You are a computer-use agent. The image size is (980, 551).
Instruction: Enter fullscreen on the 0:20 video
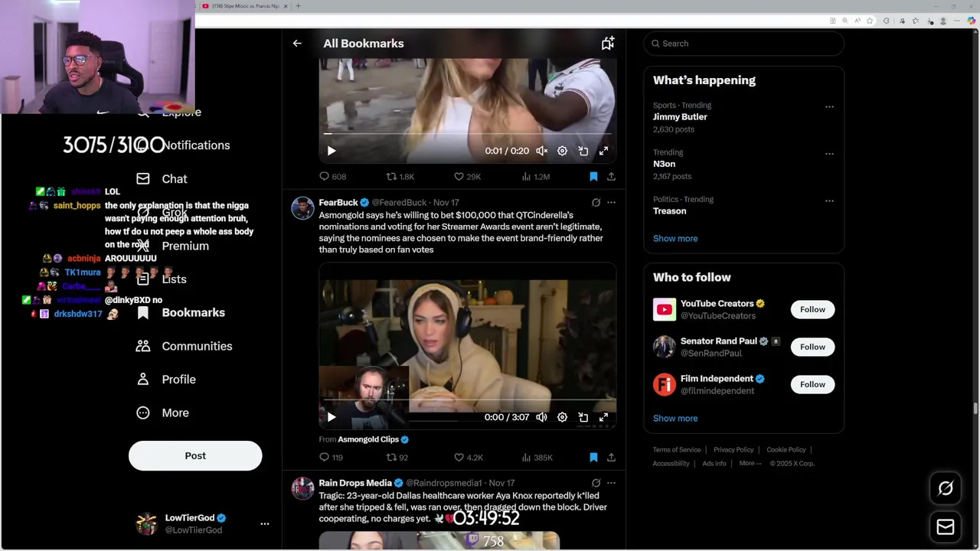(603, 152)
